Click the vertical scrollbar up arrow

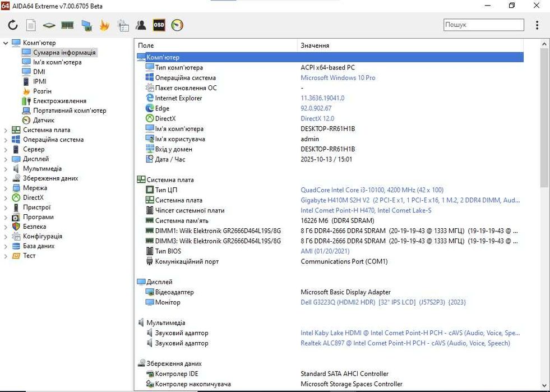click(544, 44)
